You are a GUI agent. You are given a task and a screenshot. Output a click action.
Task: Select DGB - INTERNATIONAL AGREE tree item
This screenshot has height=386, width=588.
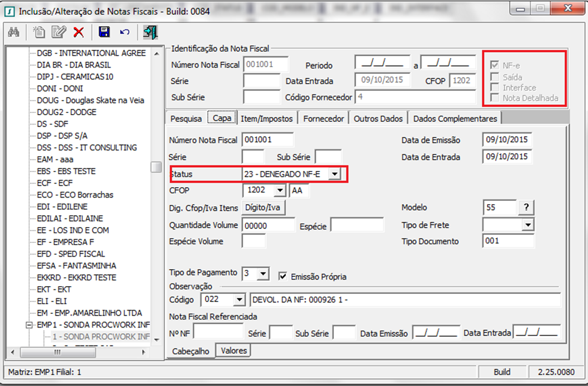91,53
